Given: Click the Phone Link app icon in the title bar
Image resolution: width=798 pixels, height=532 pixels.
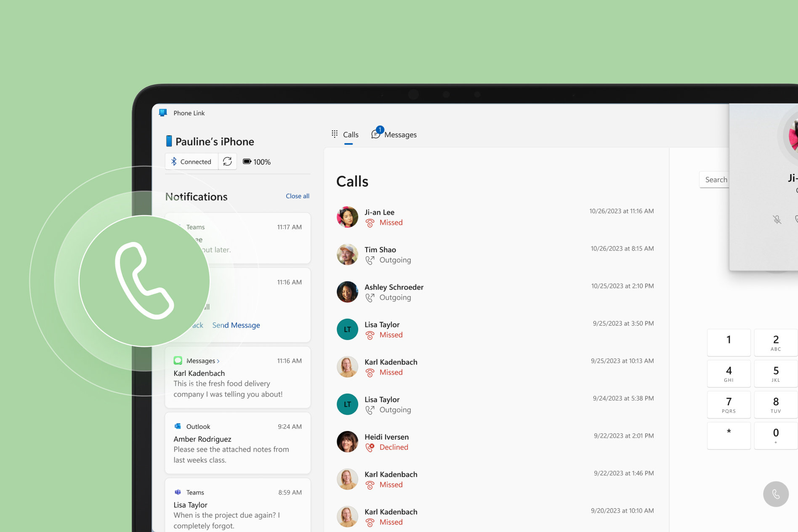Looking at the screenshot, I should [x=162, y=112].
